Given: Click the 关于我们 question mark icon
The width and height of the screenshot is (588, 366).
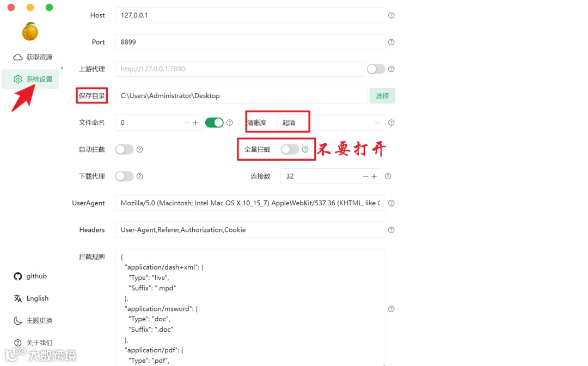Looking at the screenshot, I should (x=17, y=343).
